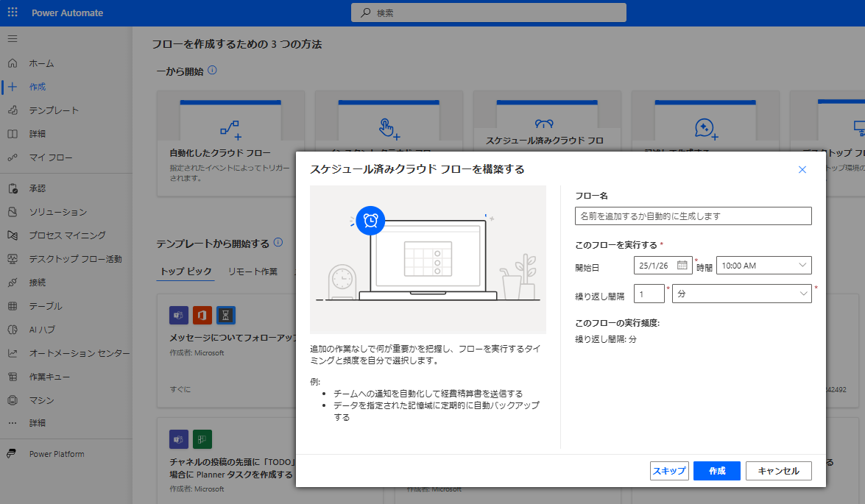
Task: Open the 「TODO」 Planner task template card
Action: (226, 461)
